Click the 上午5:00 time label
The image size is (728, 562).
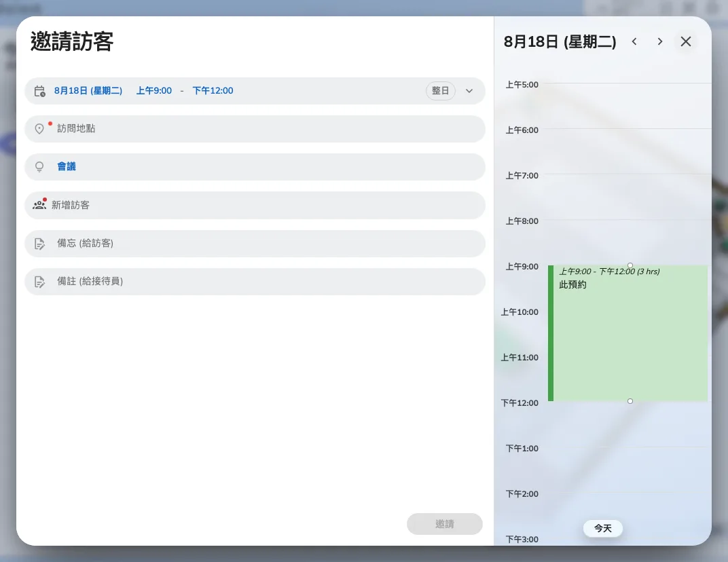pos(522,84)
